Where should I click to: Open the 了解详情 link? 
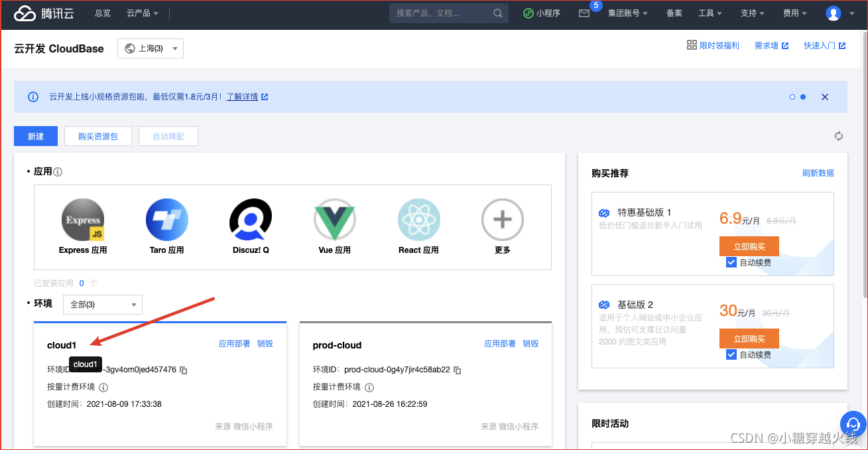[242, 97]
